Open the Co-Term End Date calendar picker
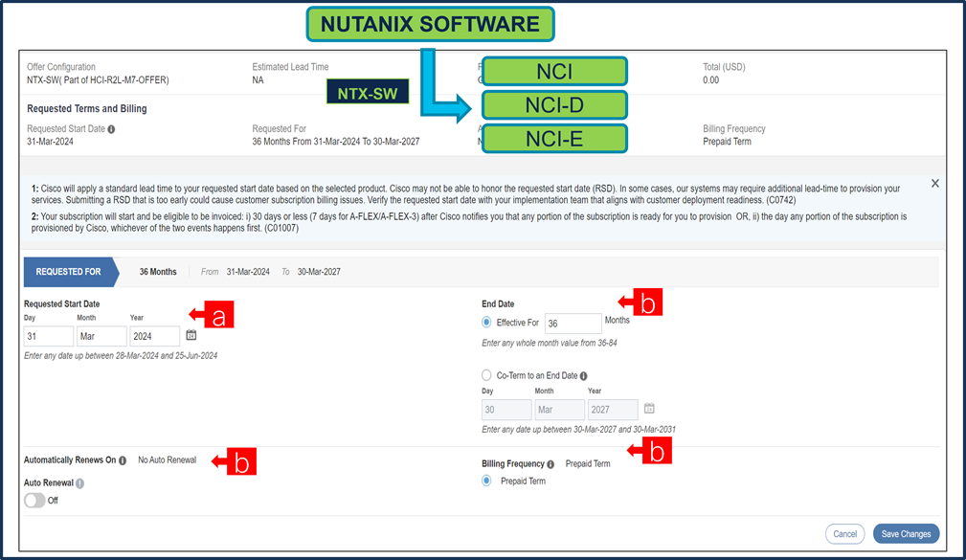Screen dimensions: 966x560 (649, 409)
